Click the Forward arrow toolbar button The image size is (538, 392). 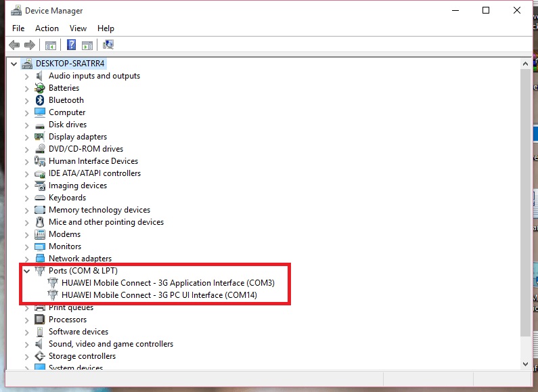tap(29, 45)
